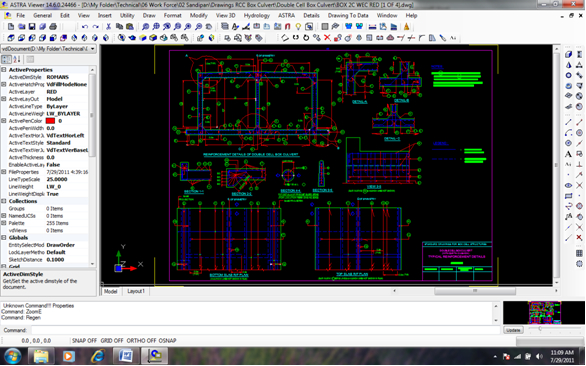Expand the FileProperties row
Screen dimensions: 586x366
pyautogui.click(x=4, y=172)
